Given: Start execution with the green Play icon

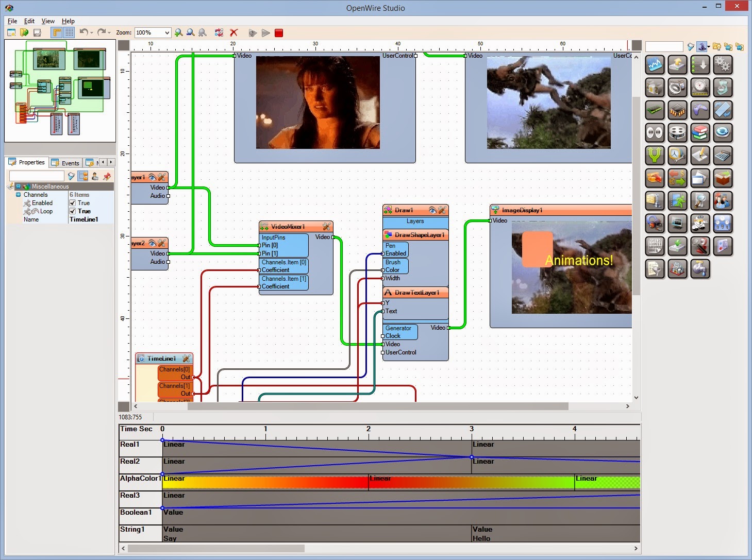Looking at the screenshot, I should click(266, 32).
